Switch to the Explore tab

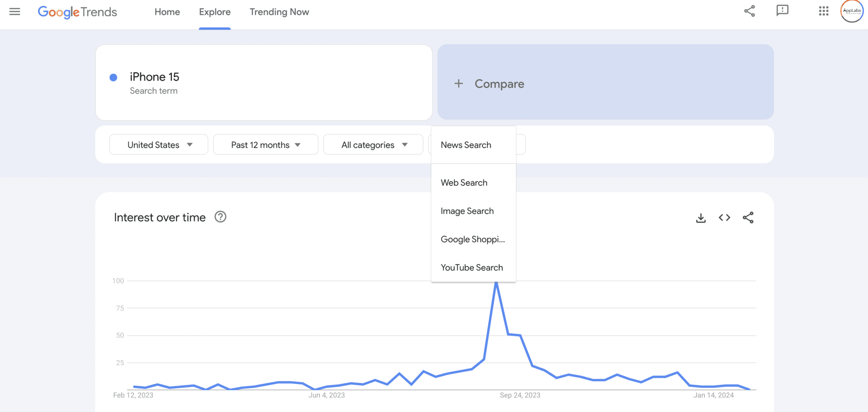click(x=214, y=12)
